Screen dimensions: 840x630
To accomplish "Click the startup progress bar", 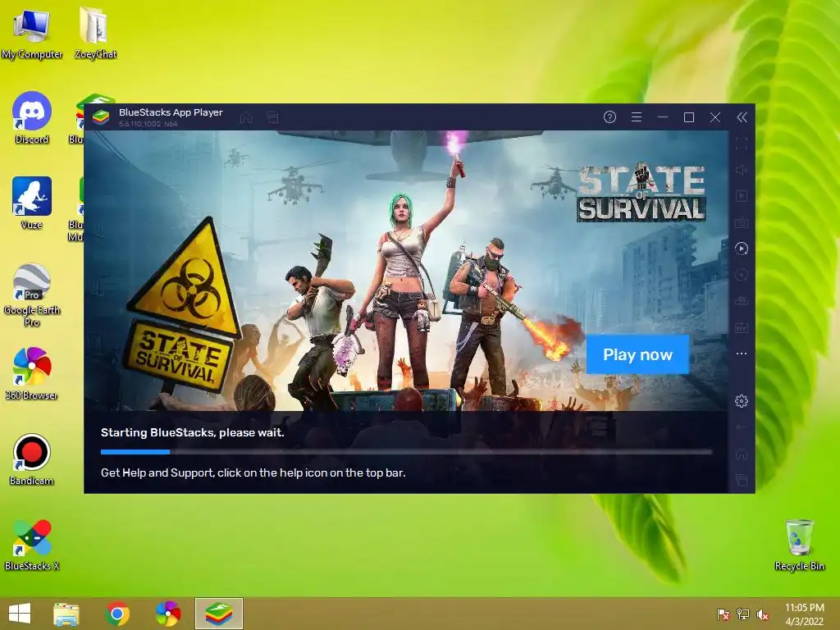I will pos(407,452).
